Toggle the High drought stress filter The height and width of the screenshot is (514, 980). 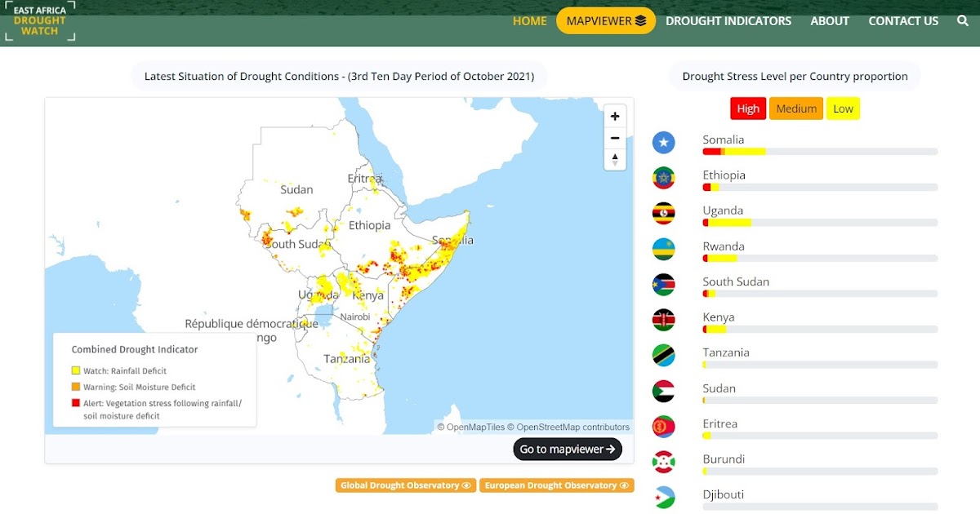pos(747,108)
